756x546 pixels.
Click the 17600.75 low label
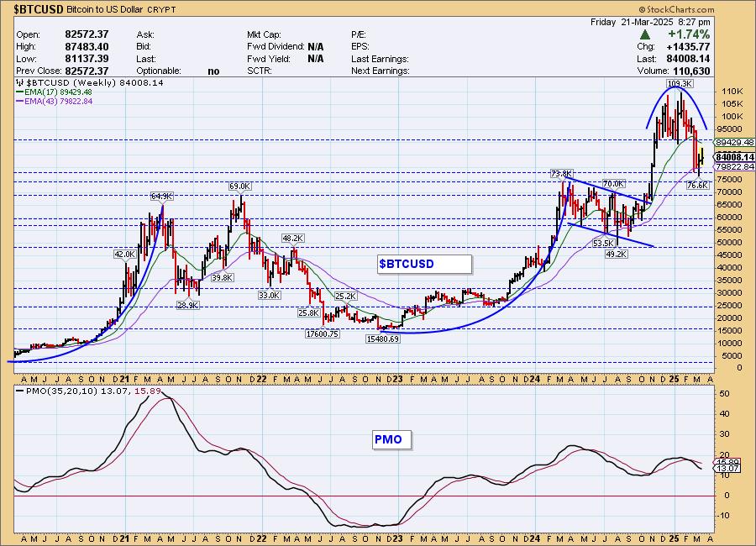click(322, 333)
